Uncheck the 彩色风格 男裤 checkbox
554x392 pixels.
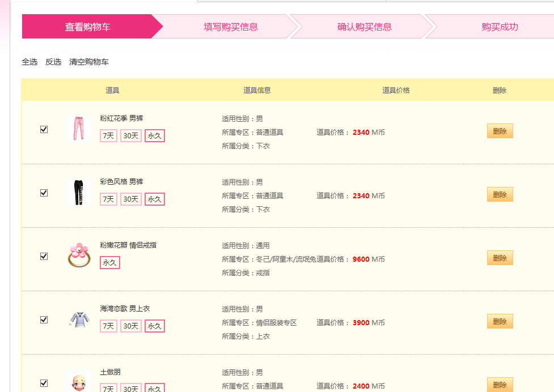click(44, 193)
